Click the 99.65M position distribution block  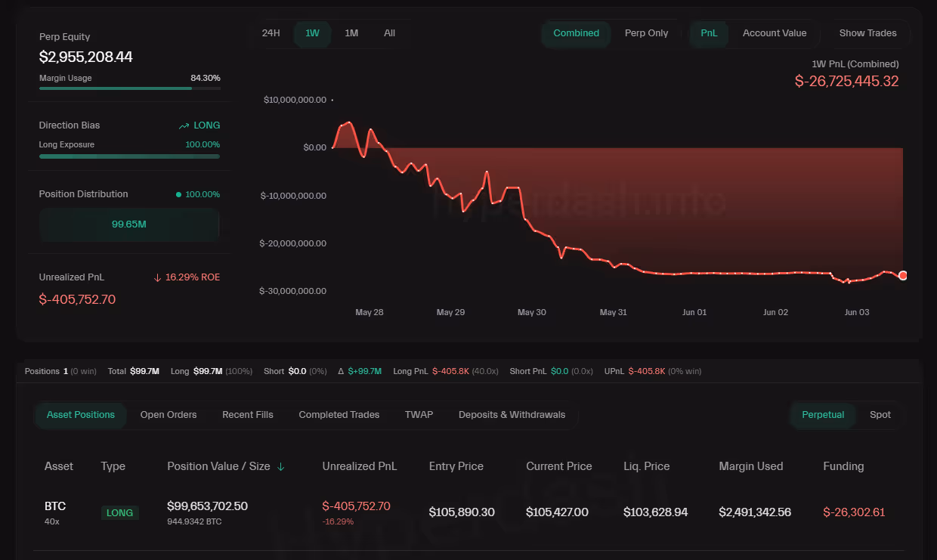point(129,224)
